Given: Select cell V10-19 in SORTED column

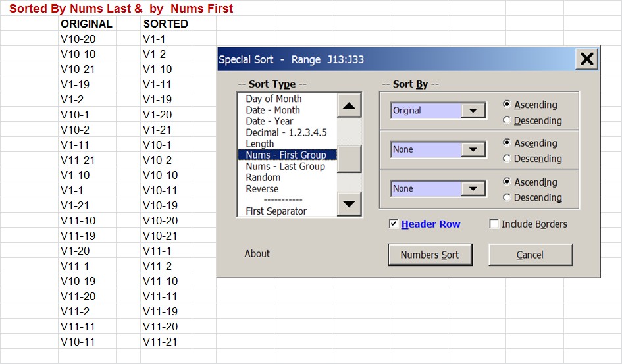Looking at the screenshot, I should point(166,205).
